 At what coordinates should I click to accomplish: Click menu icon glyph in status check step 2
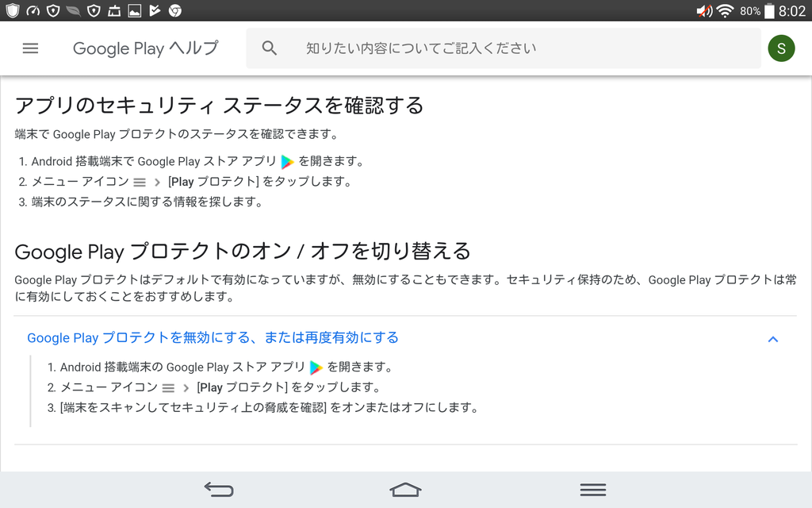point(140,182)
